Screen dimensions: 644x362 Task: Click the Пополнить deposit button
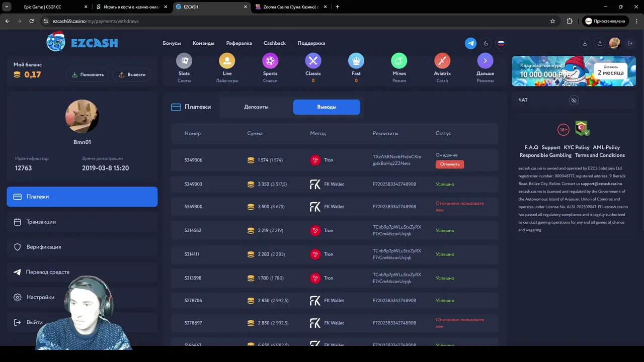(88, 74)
